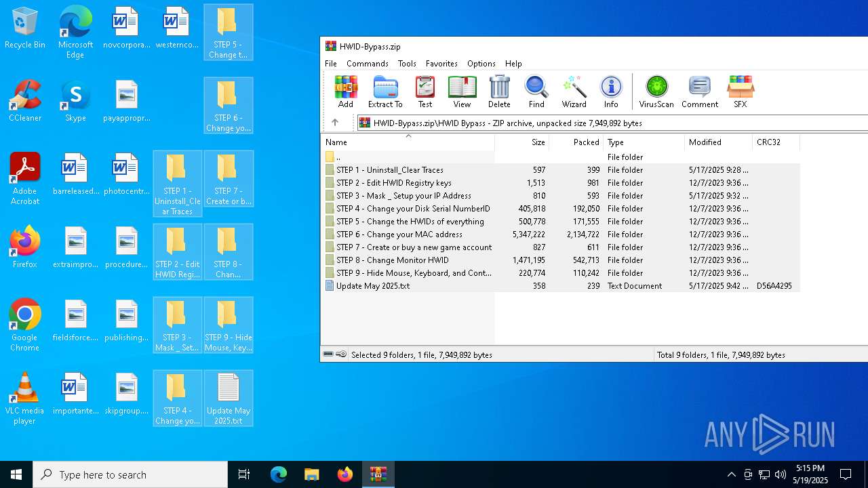The image size is (868, 488).
Task: Select STEP 8 - Change Monitor HWID row
Action: tap(561, 260)
